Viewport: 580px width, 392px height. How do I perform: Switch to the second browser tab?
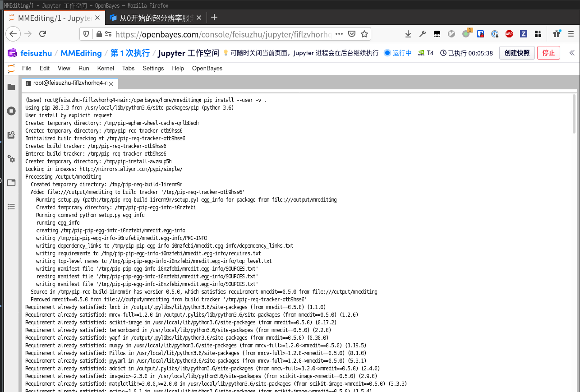coord(154,18)
